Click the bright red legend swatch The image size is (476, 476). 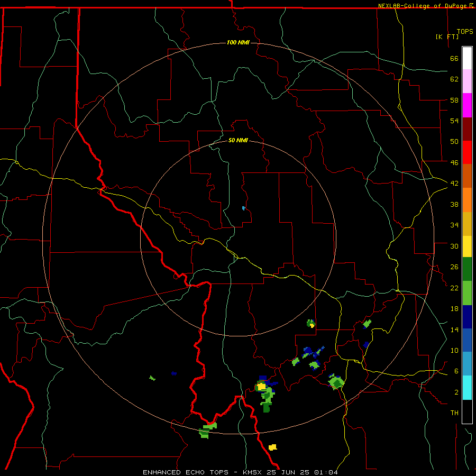point(467,152)
